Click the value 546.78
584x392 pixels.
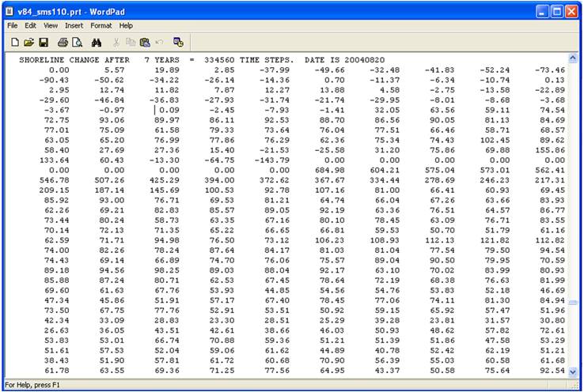pyautogui.click(x=54, y=180)
